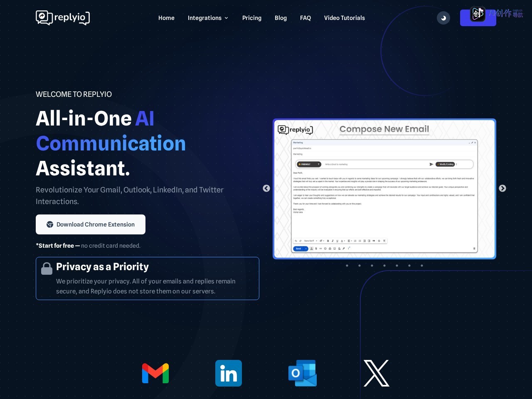Advance to the next carousel slide
The image size is (532, 399).
tap(502, 188)
